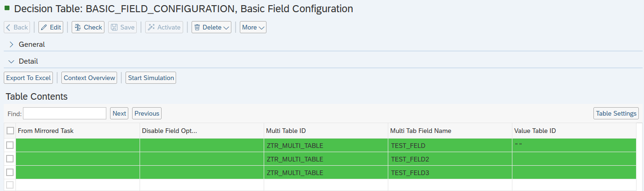
Task: Expand the General section
Action: [11, 44]
